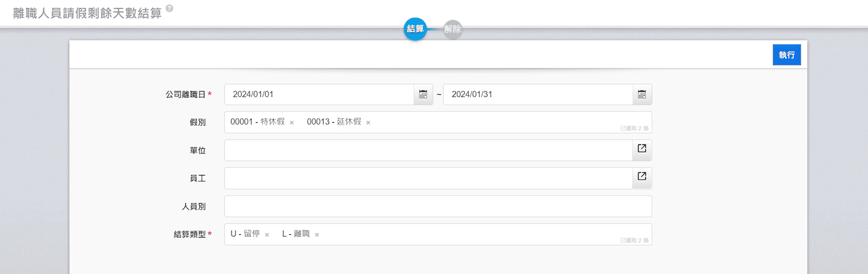Remove the 00013 - 延休假 tag
Screen dimensions: 868x274
368,123
